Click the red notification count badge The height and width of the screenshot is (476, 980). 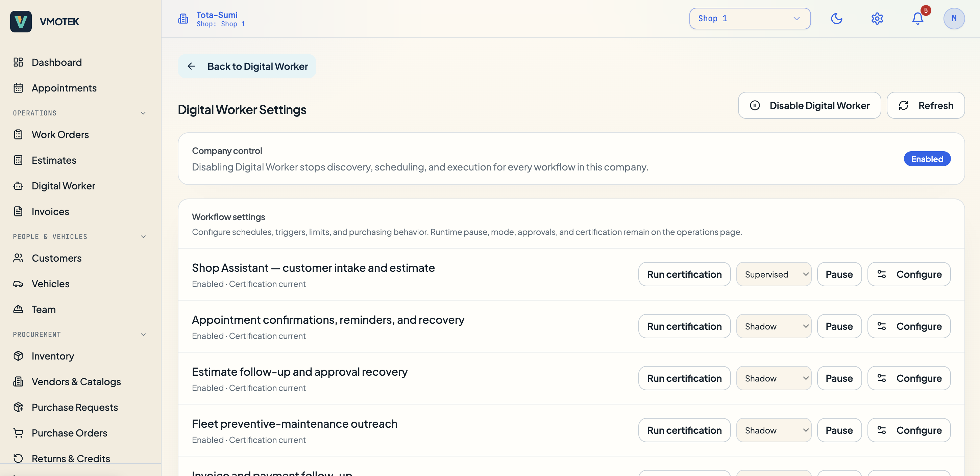(x=926, y=10)
